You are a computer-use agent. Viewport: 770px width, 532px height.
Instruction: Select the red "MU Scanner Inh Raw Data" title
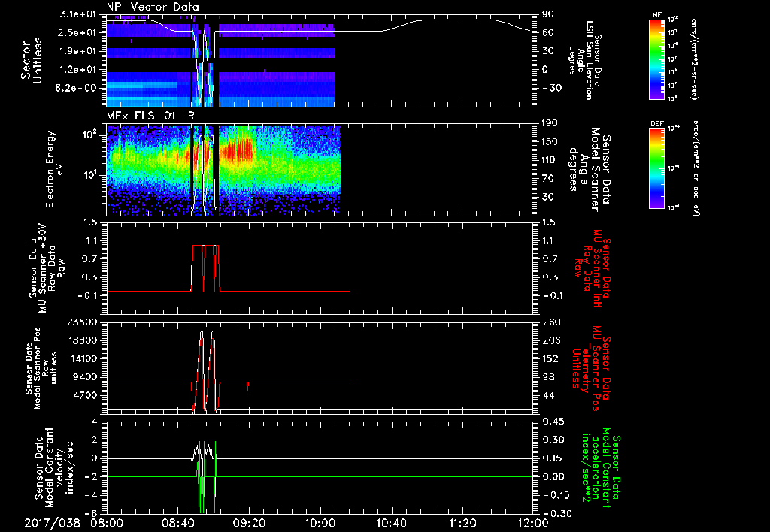pos(593,268)
